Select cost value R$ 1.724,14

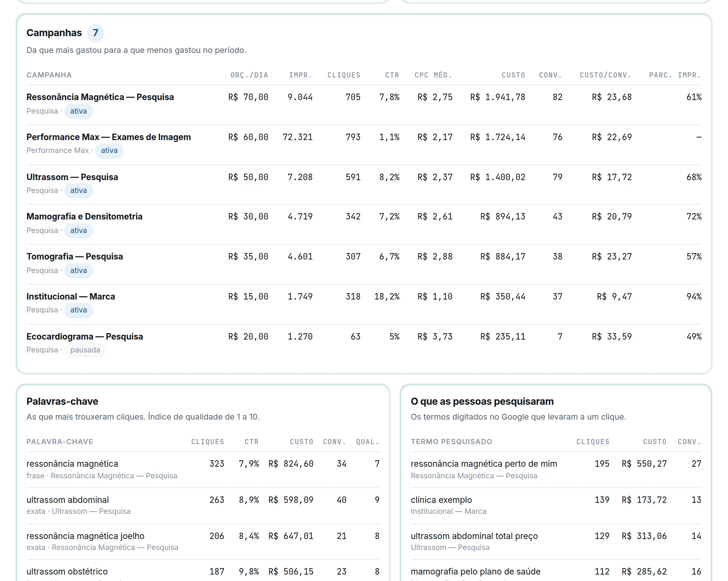click(x=498, y=137)
